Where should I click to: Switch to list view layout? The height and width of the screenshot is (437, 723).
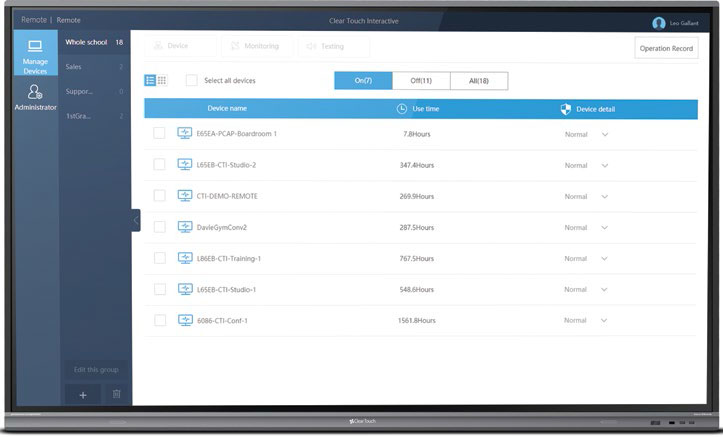tap(150, 80)
